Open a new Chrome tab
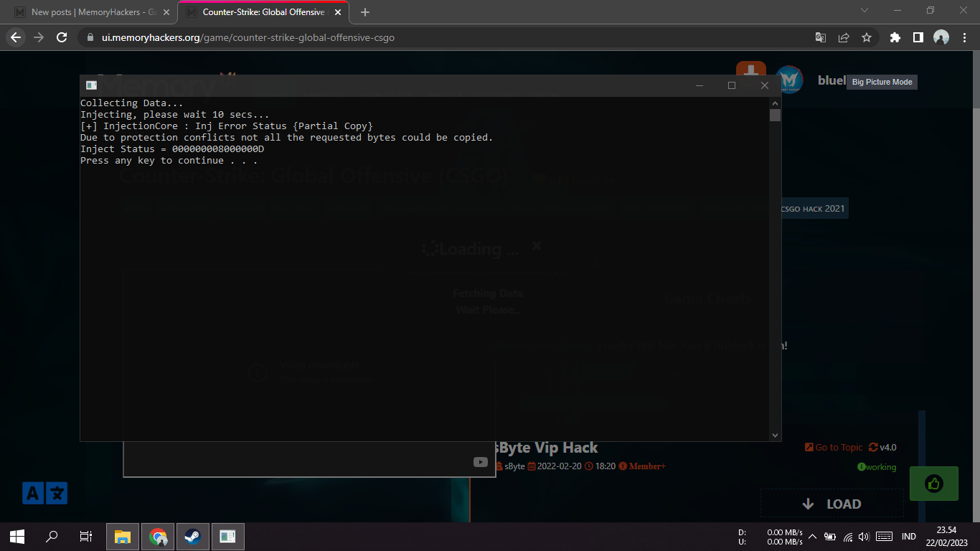 (365, 12)
